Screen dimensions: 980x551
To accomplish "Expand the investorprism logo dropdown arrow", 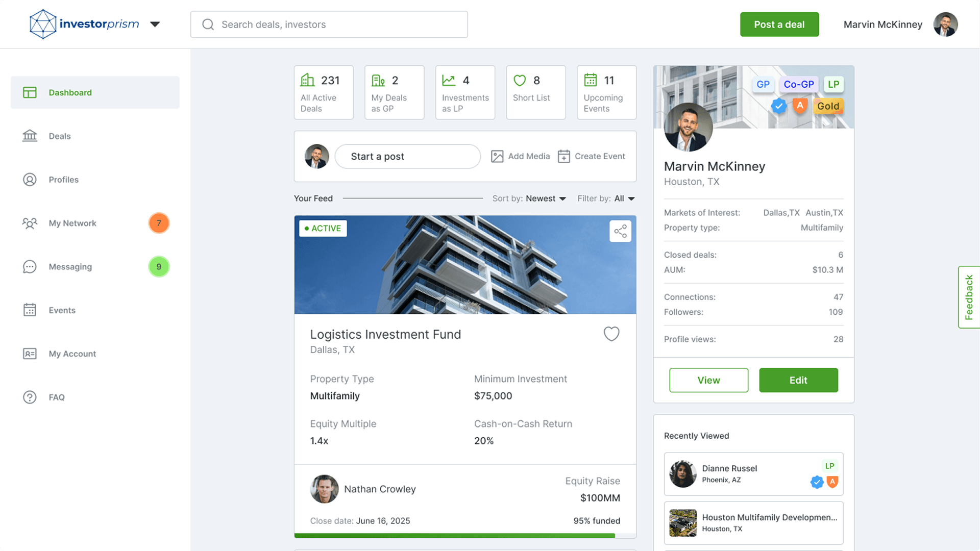I will click(155, 24).
